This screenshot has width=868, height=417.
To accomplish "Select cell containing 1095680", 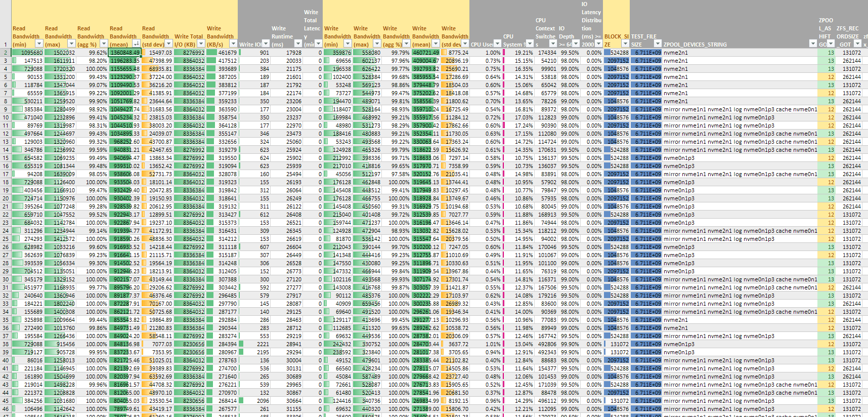I will point(27,53).
